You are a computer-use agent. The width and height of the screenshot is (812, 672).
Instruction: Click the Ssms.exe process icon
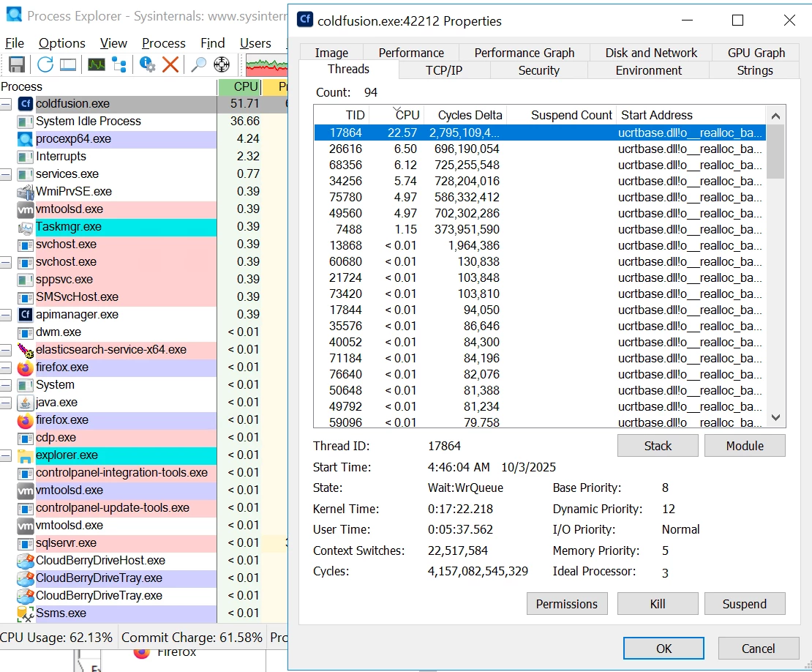pyautogui.click(x=26, y=613)
